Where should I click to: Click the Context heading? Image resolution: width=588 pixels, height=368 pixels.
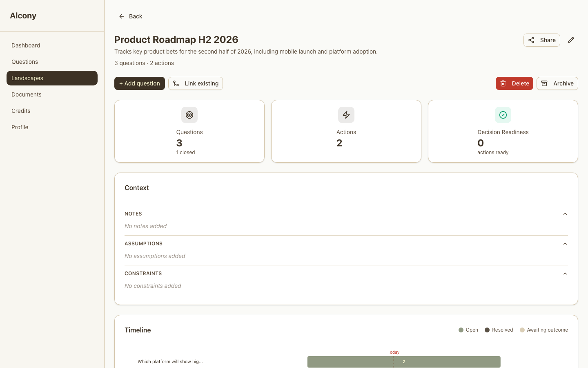coord(137,188)
